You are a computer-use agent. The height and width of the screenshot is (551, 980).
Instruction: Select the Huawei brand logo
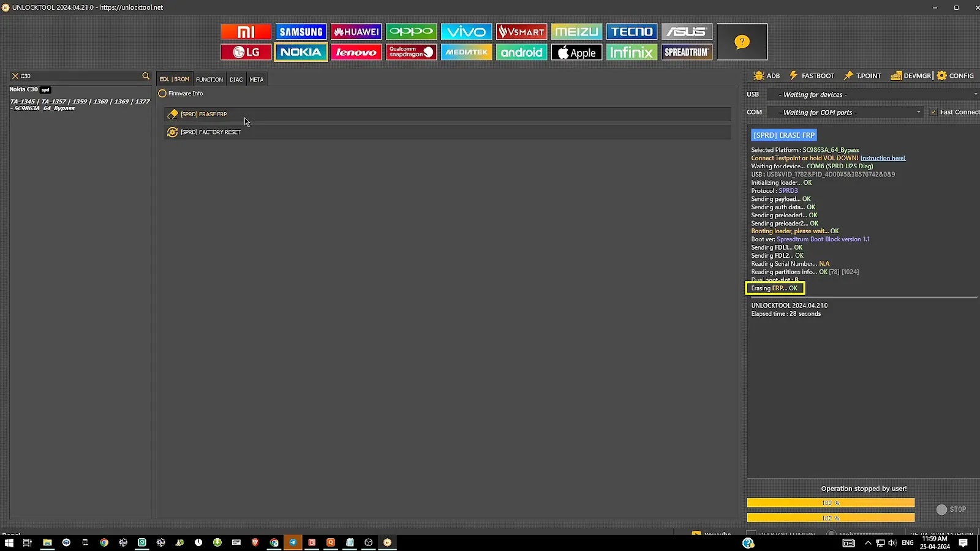tap(356, 32)
